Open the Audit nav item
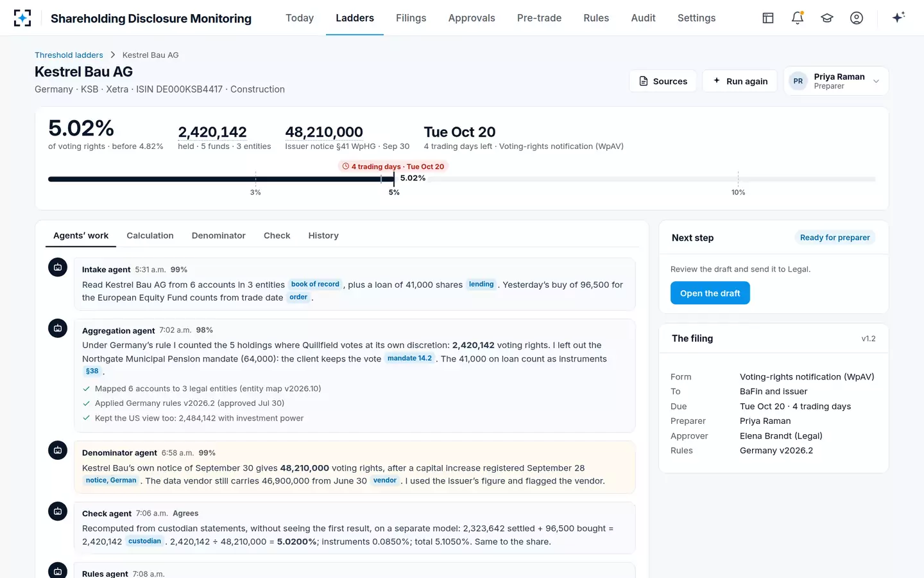Screen dimensions: 924x578 point(643,18)
